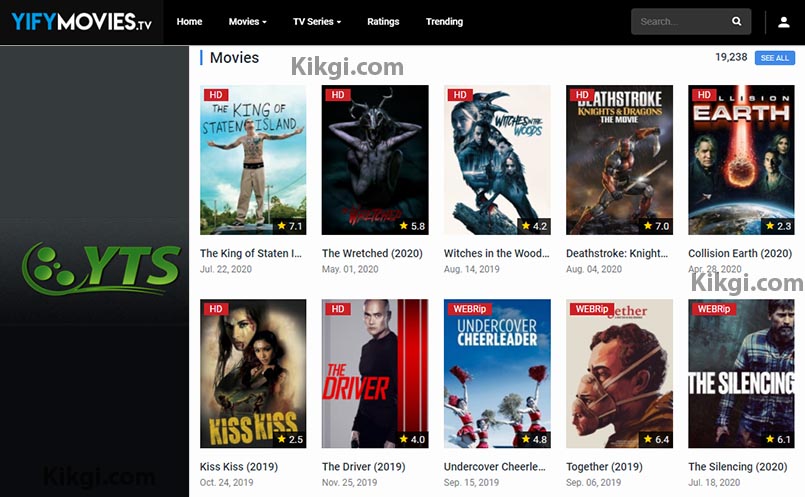Image resolution: width=805 pixels, height=497 pixels.
Task: Click the search magnifier icon
Action: pos(736,22)
